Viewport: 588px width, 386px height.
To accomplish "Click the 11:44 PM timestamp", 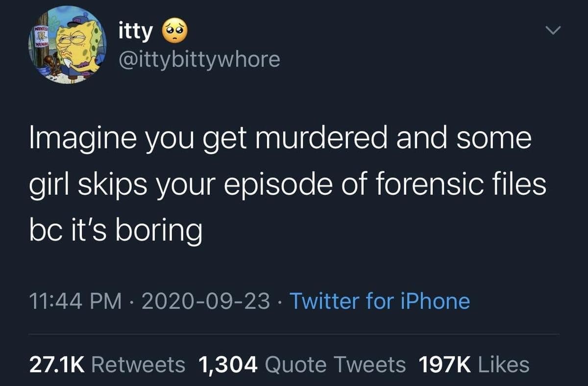I will point(74,301).
